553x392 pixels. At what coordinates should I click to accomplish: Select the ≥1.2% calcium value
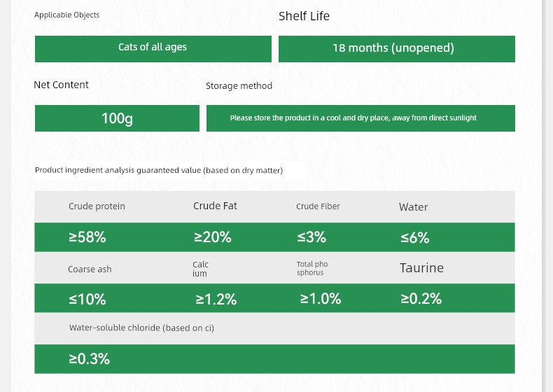tap(216, 300)
